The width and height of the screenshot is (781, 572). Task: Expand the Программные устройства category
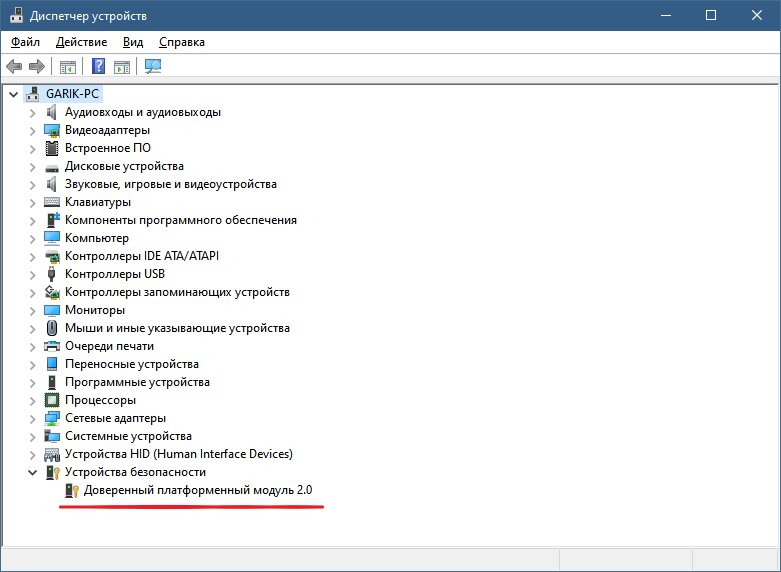click(32, 382)
